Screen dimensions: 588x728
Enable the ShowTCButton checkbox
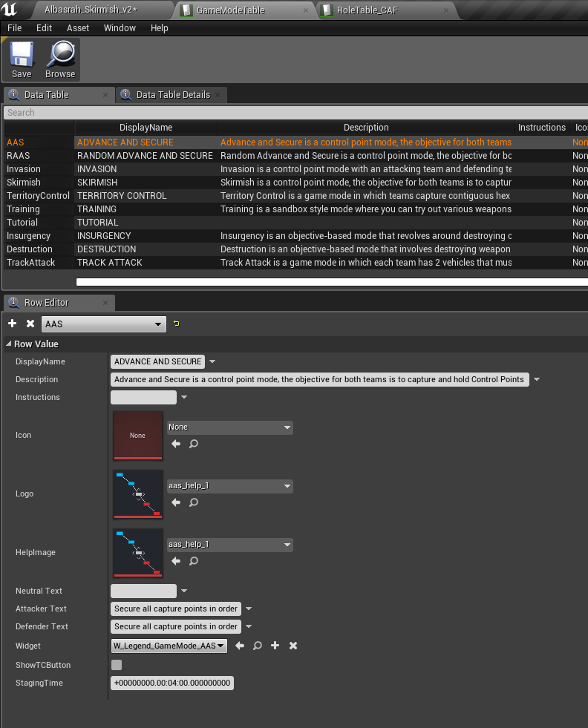pos(117,665)
